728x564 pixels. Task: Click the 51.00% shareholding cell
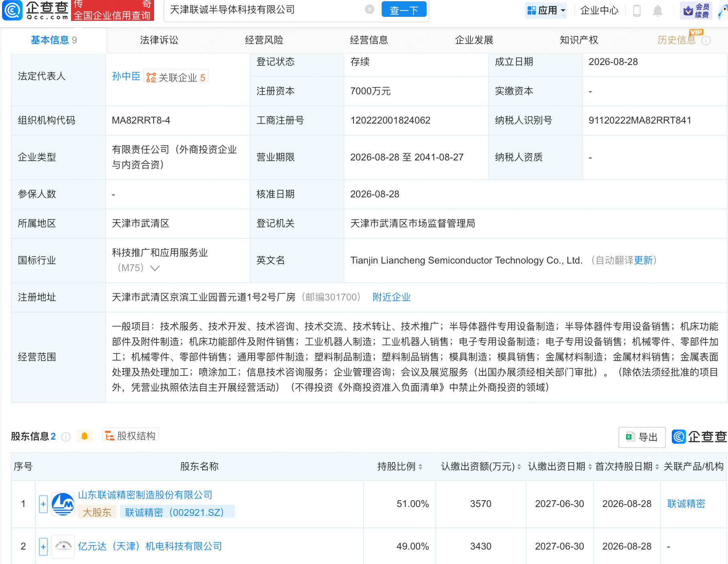click(x=413, y=504)
